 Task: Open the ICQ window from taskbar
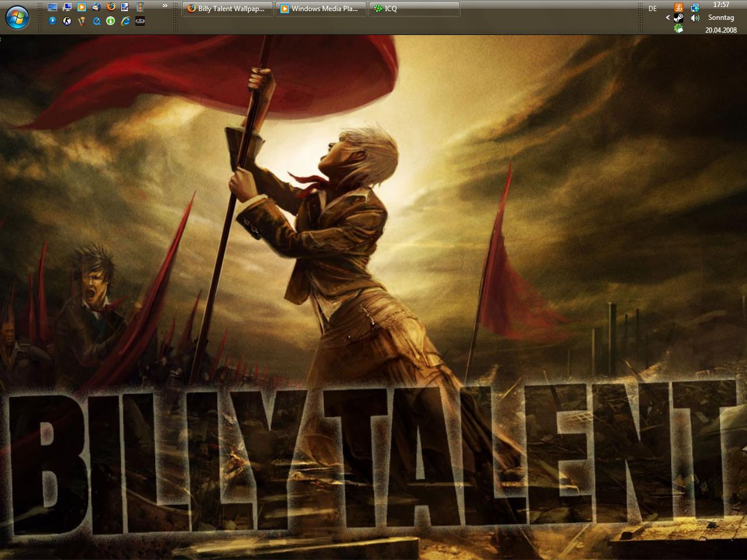[x=414, y=9]
